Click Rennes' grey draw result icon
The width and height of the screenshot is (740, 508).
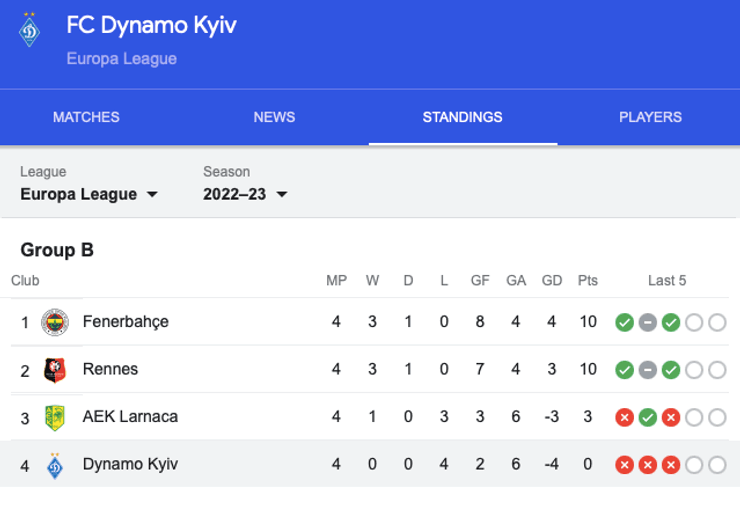point(647,370)
